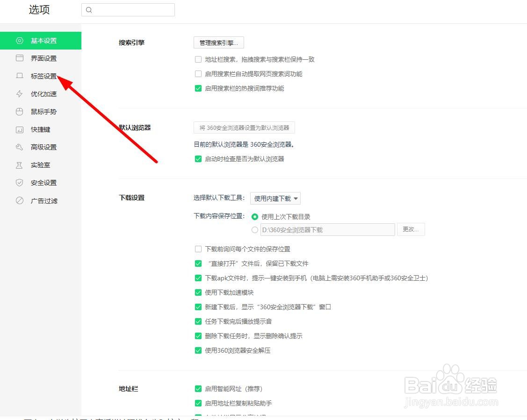
Task: Open the 使用内建下载 dropdown
Action: [x=275, y=198]
